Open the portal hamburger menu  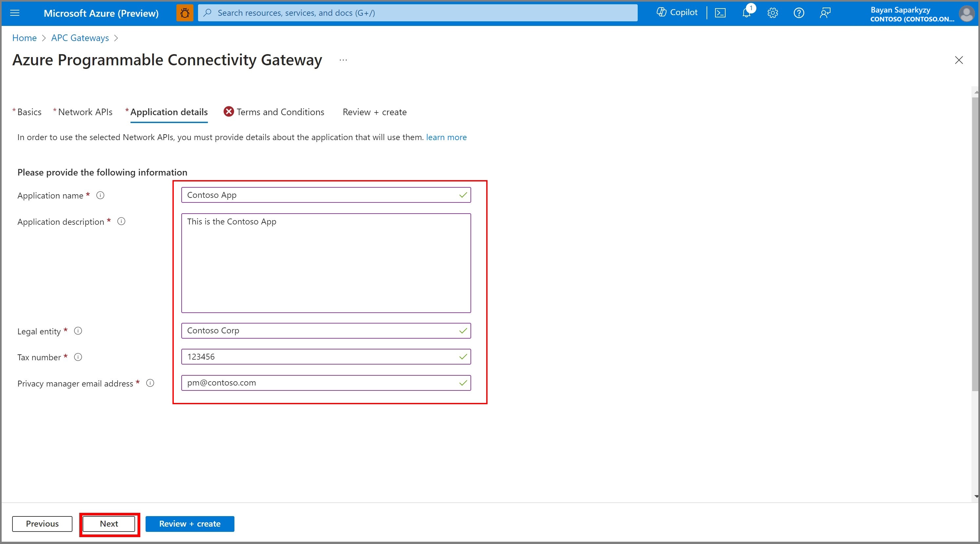coord(14,13)
